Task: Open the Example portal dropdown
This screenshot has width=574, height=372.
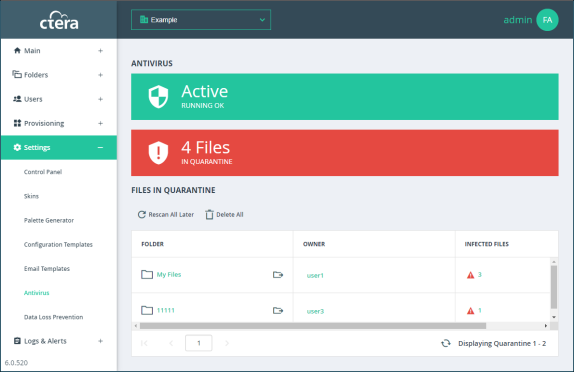Action: (x=201, y=20)
